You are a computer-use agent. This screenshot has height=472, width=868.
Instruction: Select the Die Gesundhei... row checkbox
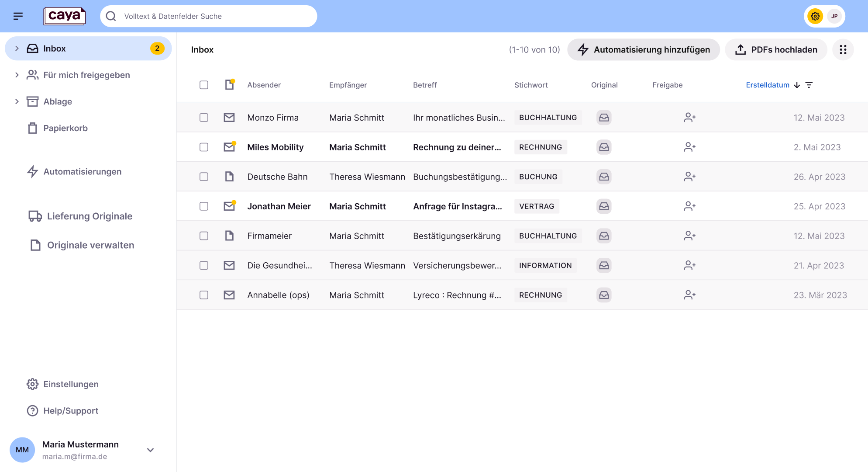[x=204, y=265]
